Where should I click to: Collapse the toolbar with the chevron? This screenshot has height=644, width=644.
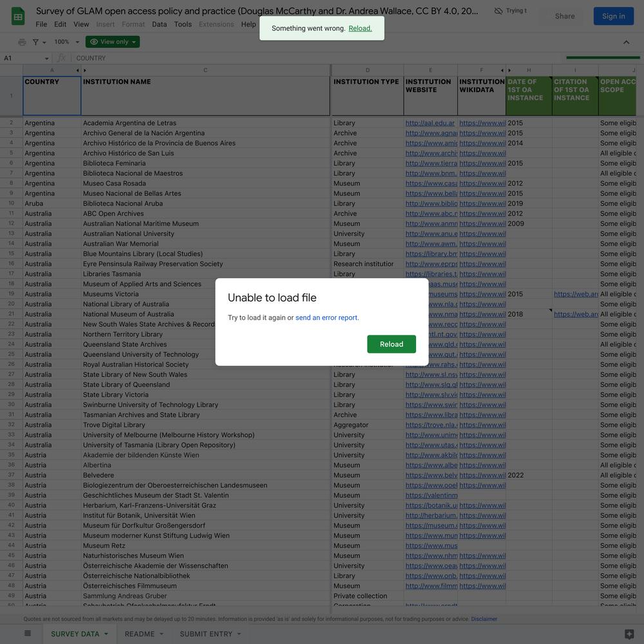[x=626, y=42]
